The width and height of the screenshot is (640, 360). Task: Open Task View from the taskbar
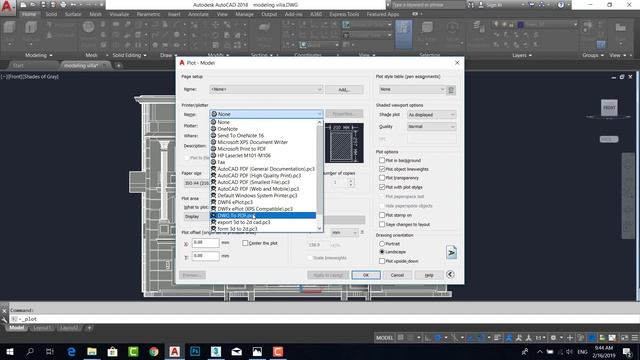[50, 351]
